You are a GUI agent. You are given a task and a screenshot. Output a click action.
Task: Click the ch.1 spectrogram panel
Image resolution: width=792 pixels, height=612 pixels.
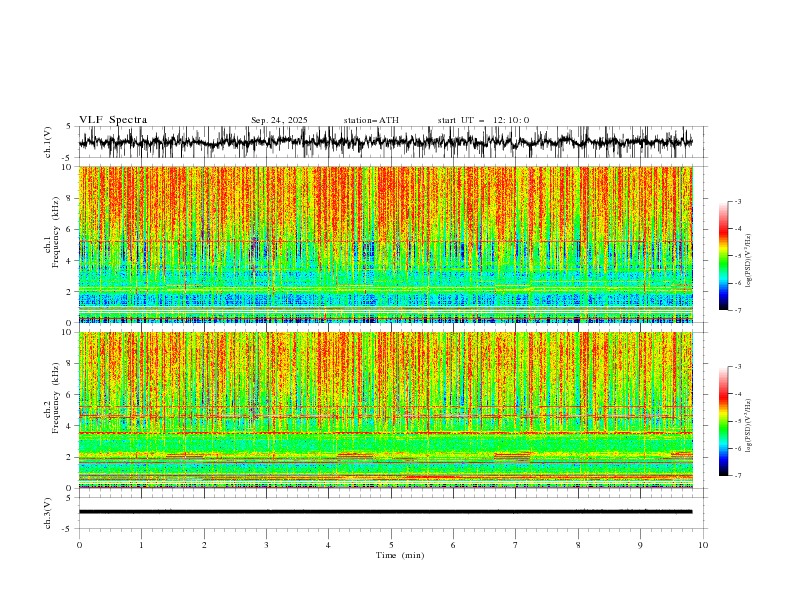click(x=385, y=244)
